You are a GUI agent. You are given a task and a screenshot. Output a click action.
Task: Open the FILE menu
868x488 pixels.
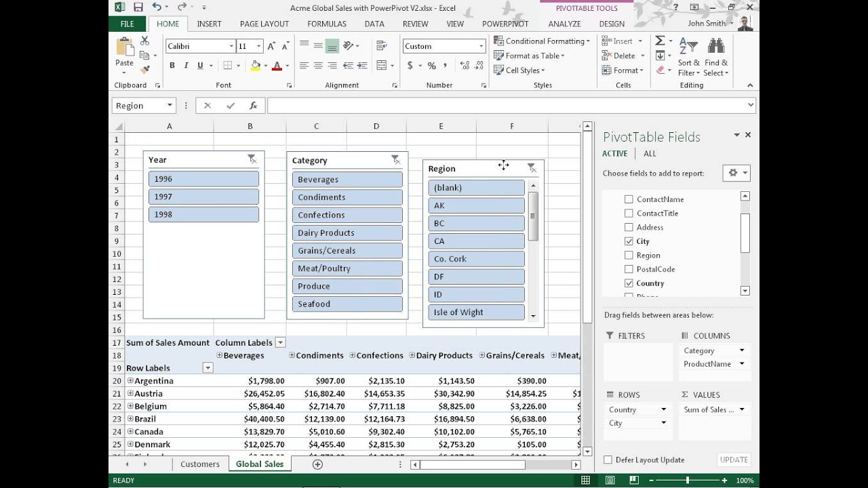[x=127, y=24]
